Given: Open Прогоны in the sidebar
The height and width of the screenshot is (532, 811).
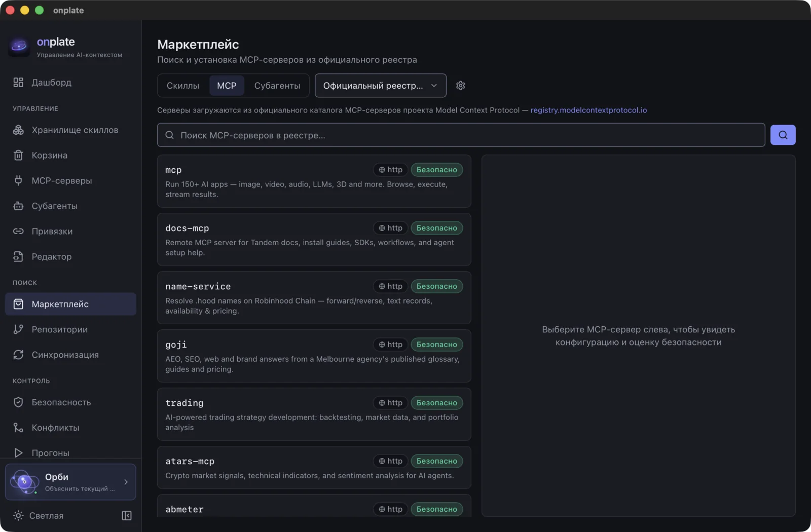Looking at the screenshot, I should tap(70, 453).
